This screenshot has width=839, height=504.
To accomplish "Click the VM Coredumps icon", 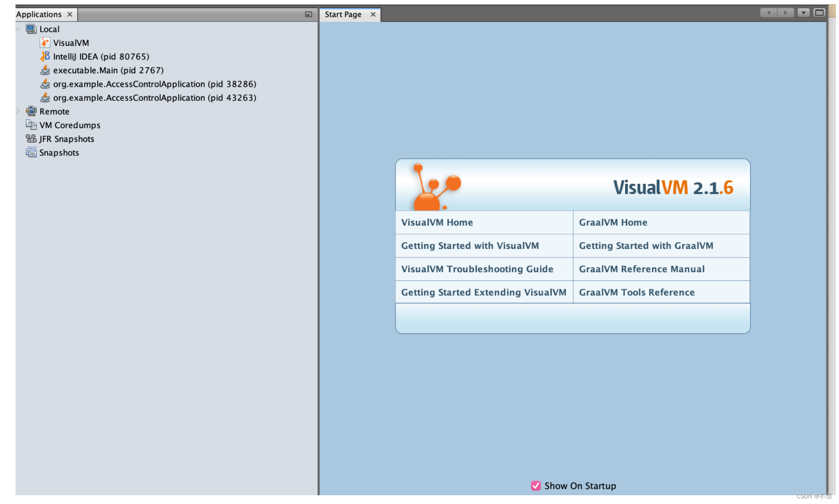I will (x=31, y=125).
